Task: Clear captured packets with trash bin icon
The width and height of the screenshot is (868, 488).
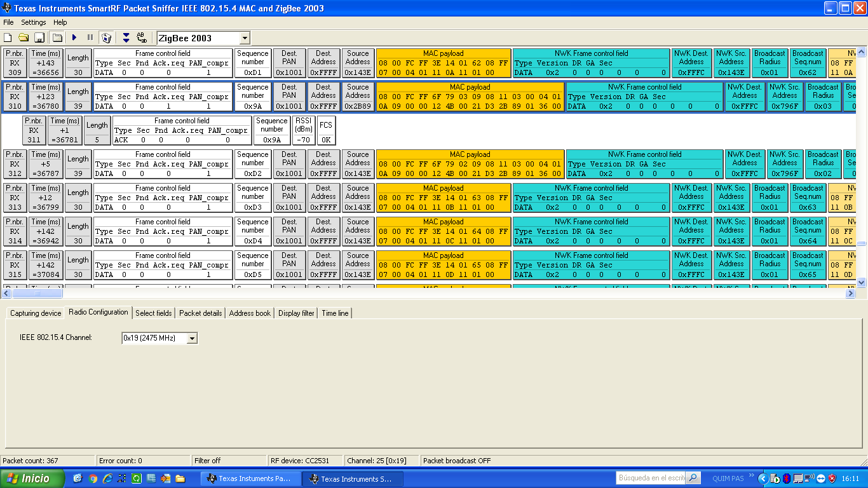Action: point(107,37)
